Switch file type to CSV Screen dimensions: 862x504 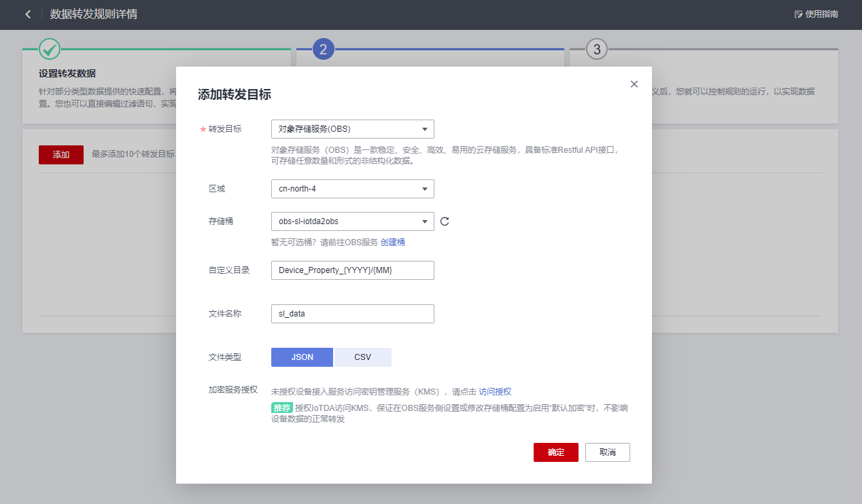click(x=363, y=357)
